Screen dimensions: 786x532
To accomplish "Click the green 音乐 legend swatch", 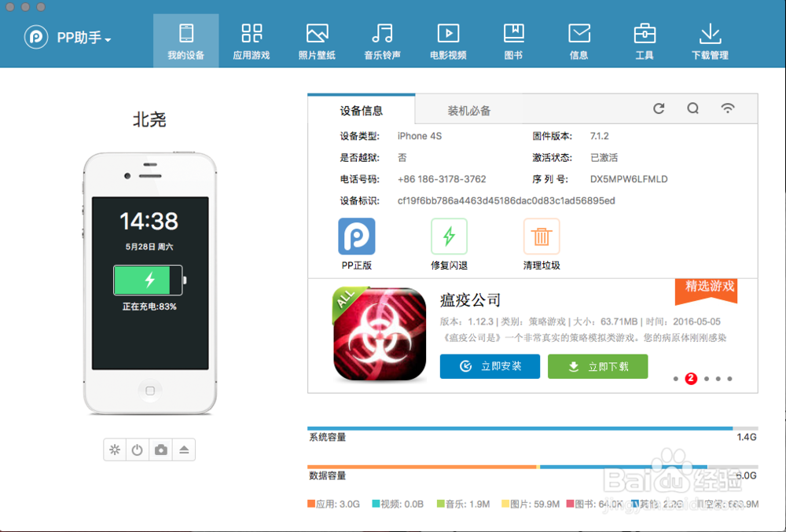I will [x=441, y=504].
